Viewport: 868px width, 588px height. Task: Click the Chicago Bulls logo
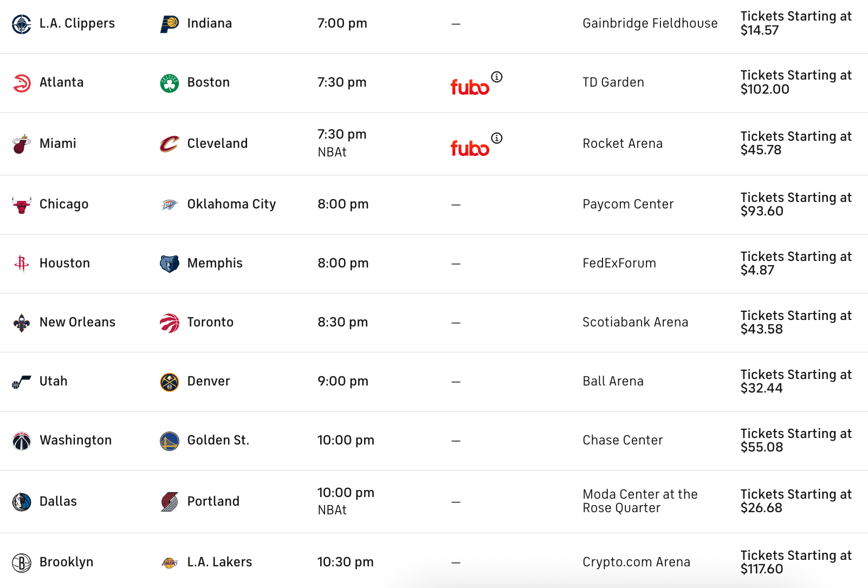[22, 205]
